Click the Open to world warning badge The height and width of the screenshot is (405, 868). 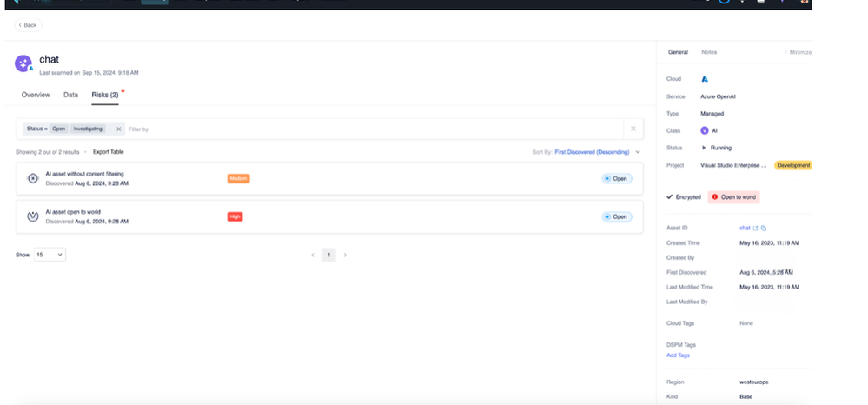point(733,196)
